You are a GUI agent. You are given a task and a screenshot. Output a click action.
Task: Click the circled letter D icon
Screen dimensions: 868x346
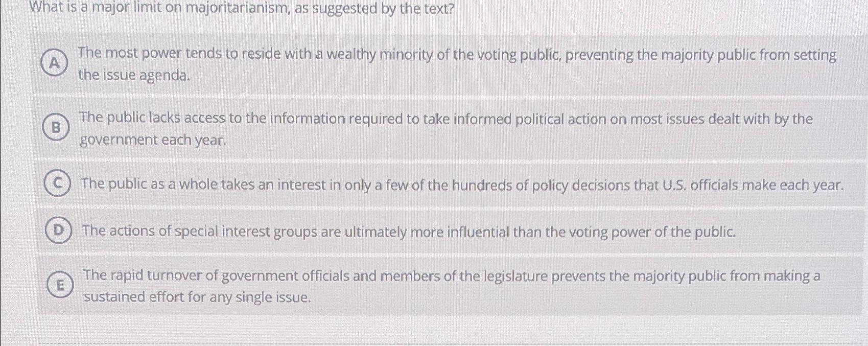pyautogui.click(x=59, y=230)
